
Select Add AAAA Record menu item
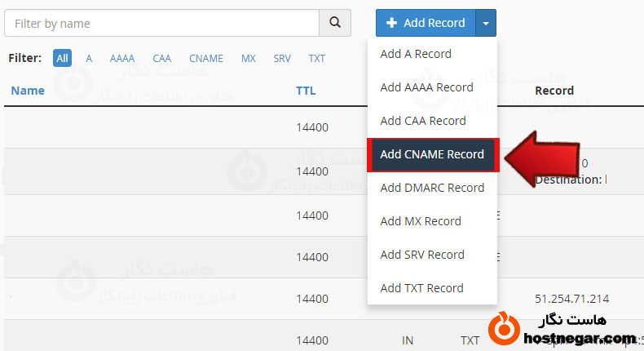pos(426,87)
